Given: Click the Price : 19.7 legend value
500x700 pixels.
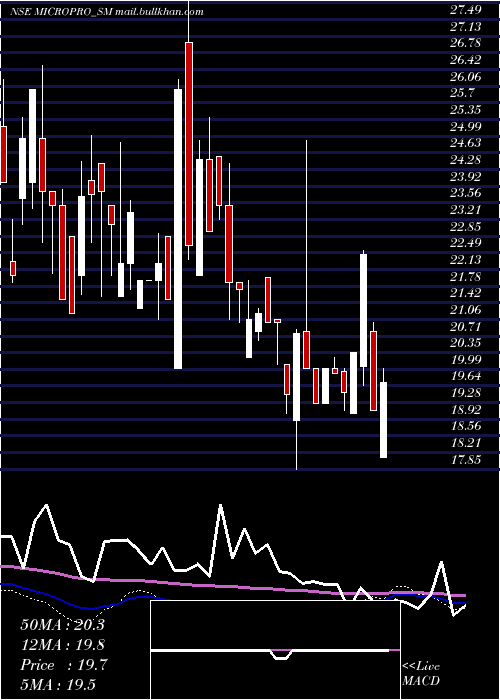Looking at the screenshot, I should [64, 665].
